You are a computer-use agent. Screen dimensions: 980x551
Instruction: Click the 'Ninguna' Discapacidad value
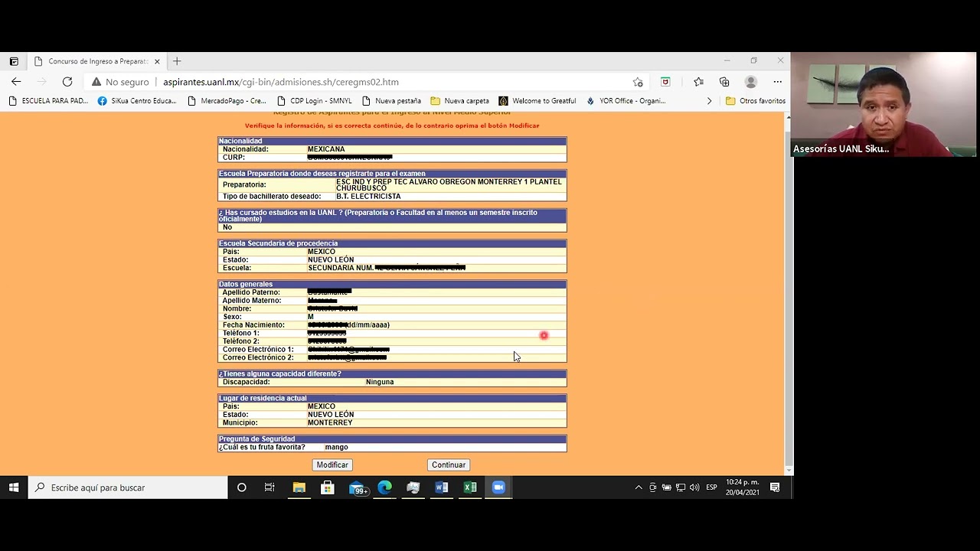coord(380,382)
